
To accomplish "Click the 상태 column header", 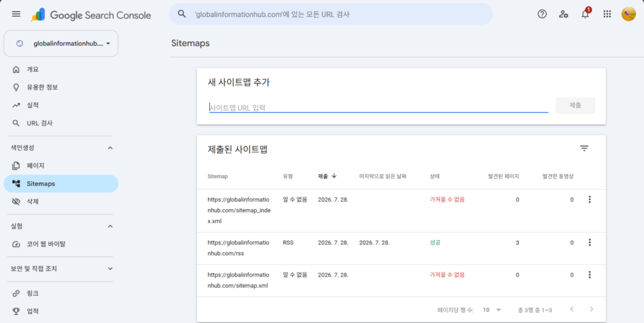I will coord(435,176).
